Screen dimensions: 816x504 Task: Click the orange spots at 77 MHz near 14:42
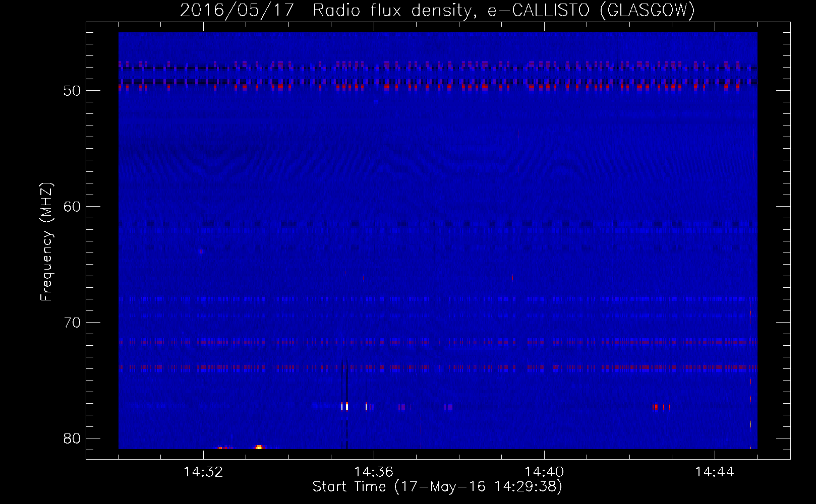(661, 407)
